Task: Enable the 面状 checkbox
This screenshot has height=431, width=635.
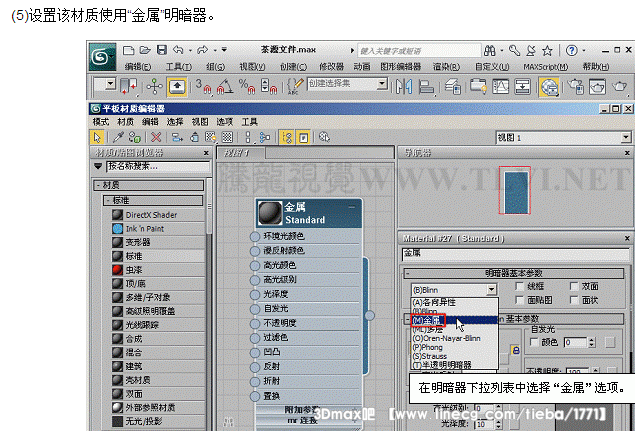Action: [x=574, y=300]
